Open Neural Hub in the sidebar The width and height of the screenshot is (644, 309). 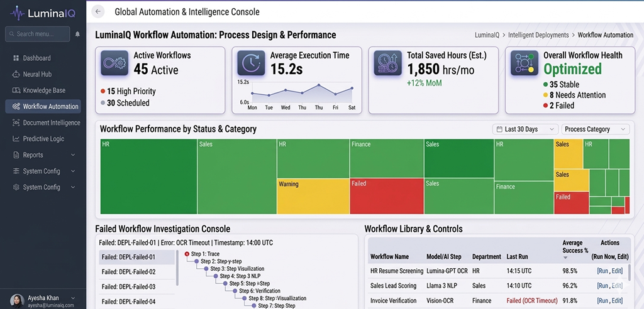(37, 74)
